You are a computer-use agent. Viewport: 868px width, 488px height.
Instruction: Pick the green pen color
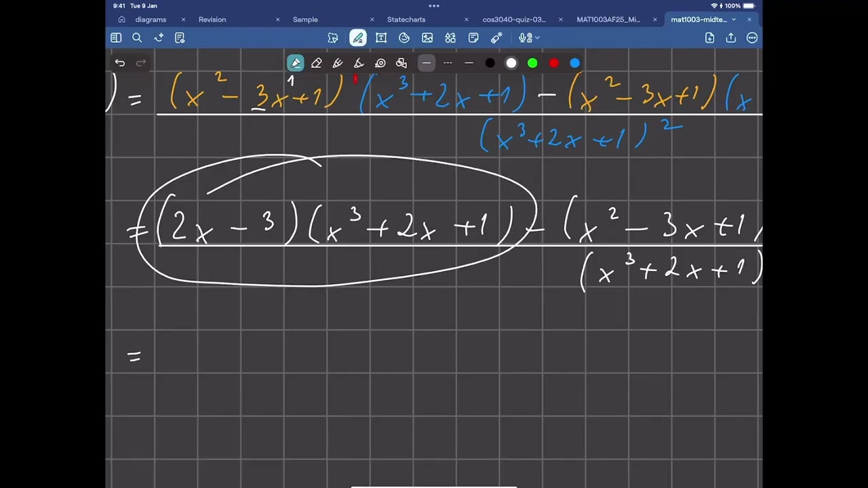coord(532,63)
